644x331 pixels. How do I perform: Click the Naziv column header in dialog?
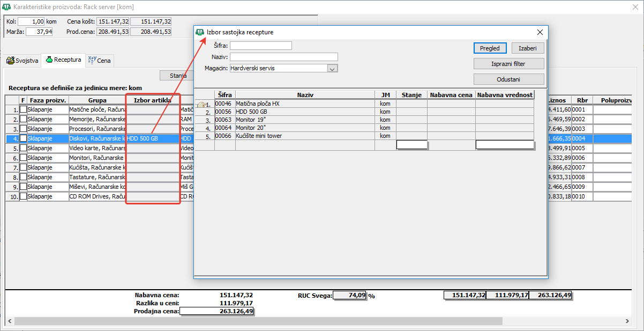305,95
